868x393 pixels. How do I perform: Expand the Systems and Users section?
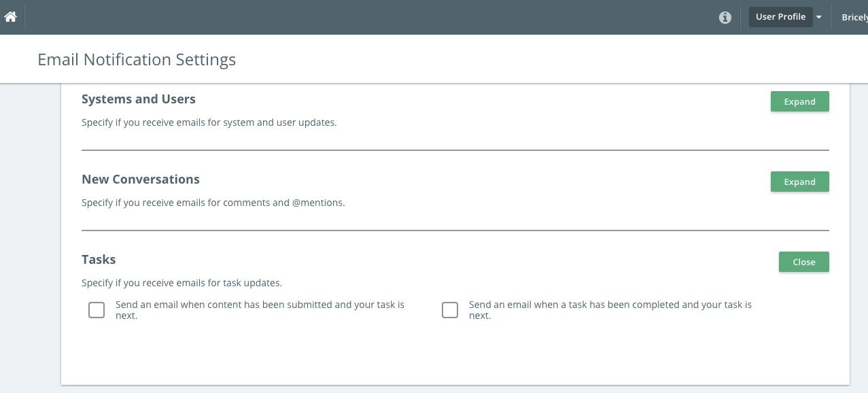pos(799,101)
